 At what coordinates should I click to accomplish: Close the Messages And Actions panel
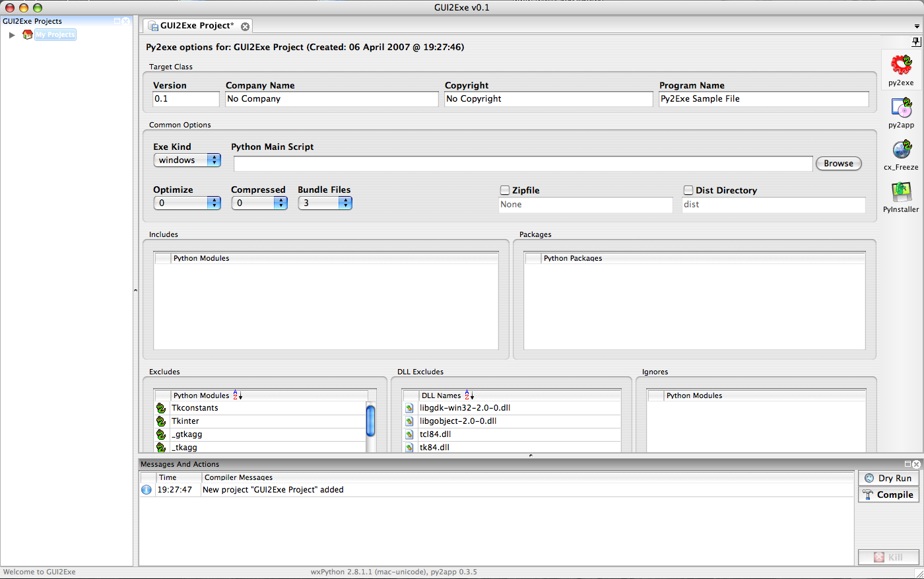[x=916, y=464]
